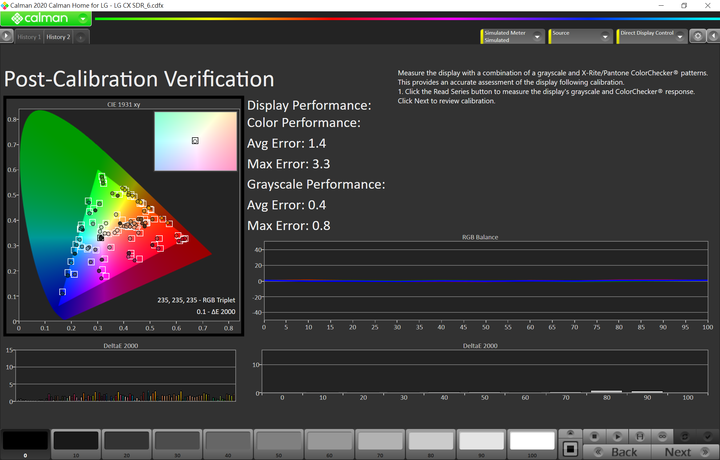The height and width of the screenshot is (460, 720).
Task: Expand the Direct Display Control dropdown
Action: pyautogui.click(x=680, y=37)
